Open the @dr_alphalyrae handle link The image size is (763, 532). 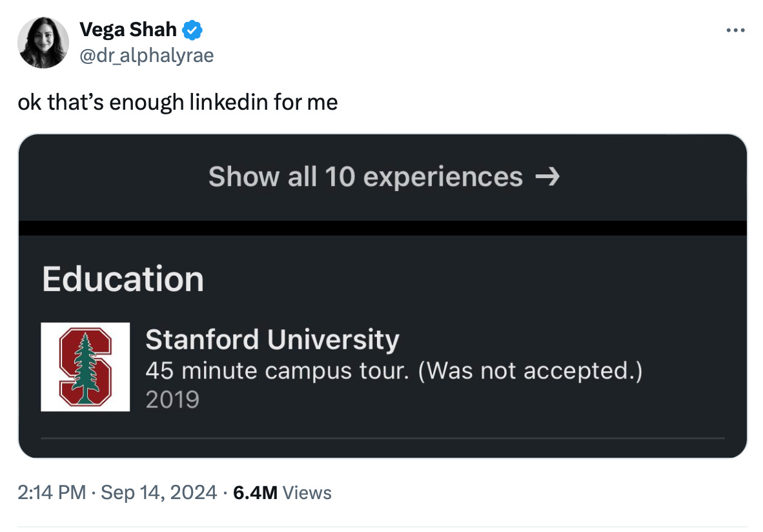(x=146, y=56)
